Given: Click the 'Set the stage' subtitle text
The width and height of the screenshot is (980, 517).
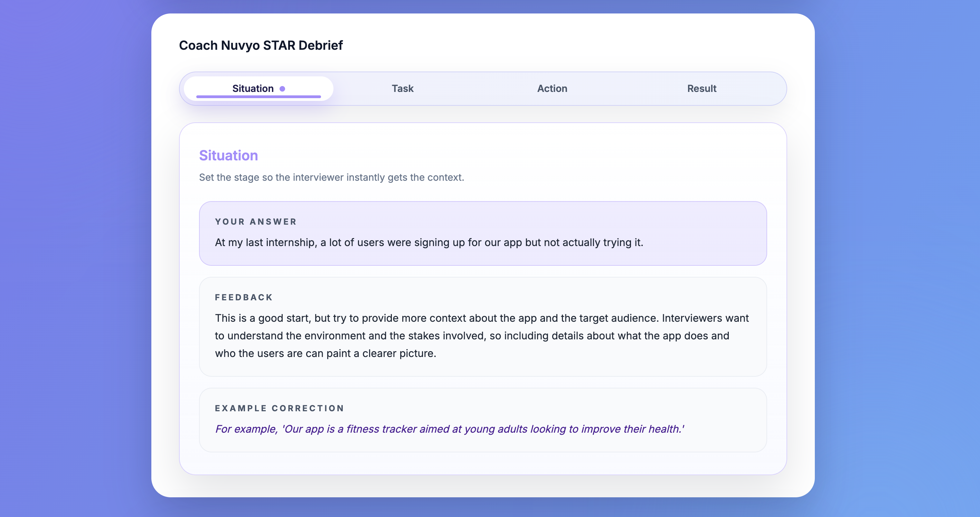Looking at the screenshot, I should click(331, 177).
